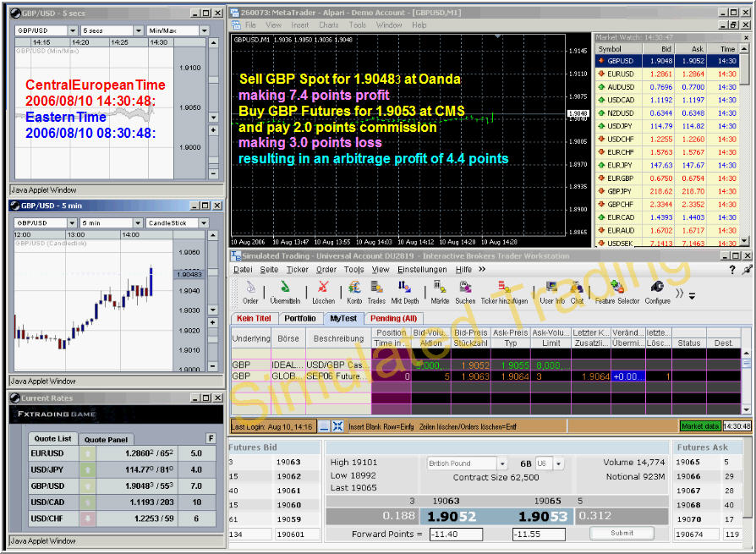Click the blue line icon beside Last Login
This screenshot has width=756, height=554.
click(x=325, y=426)
